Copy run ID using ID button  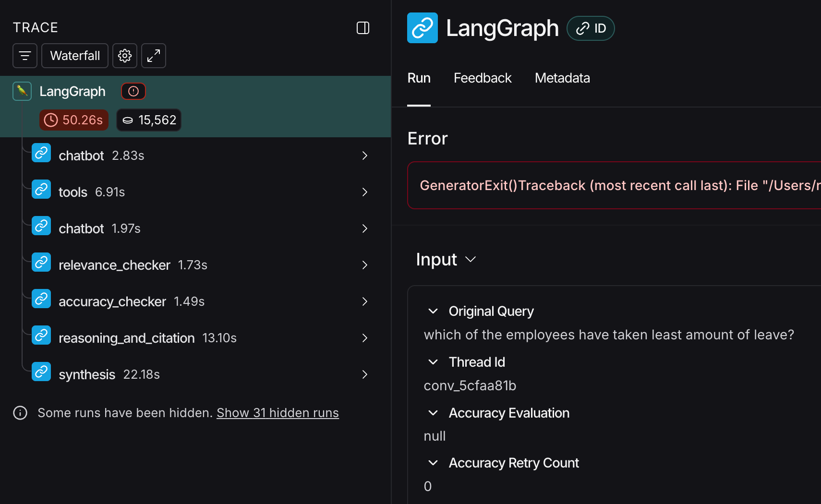[591, 28]
